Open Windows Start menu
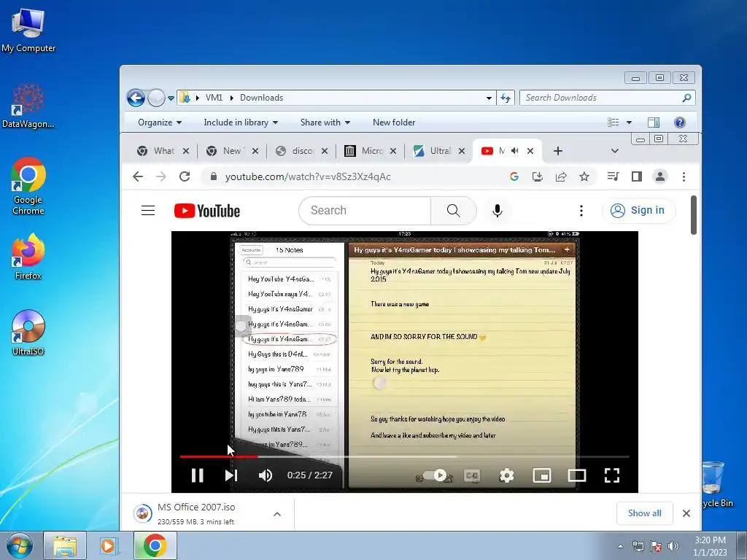 (19, 545)
